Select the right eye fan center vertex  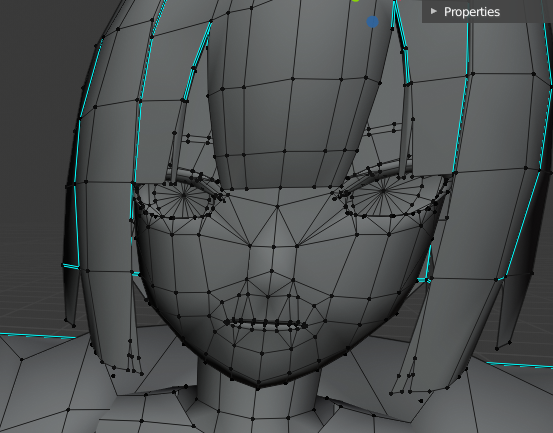point(384,191)
